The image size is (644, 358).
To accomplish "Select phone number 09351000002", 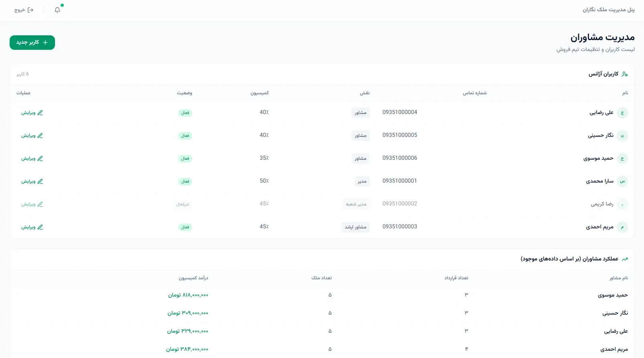I will [400, 204].
